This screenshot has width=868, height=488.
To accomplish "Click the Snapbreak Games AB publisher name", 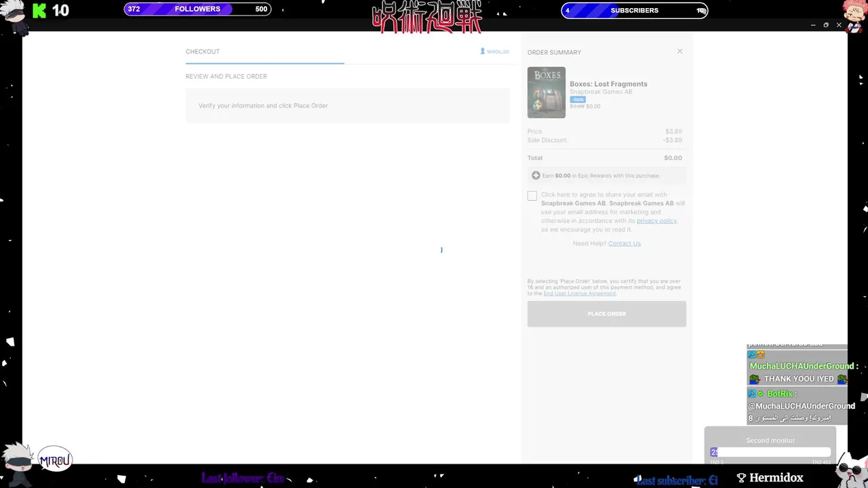I will (x=601, y=91).
